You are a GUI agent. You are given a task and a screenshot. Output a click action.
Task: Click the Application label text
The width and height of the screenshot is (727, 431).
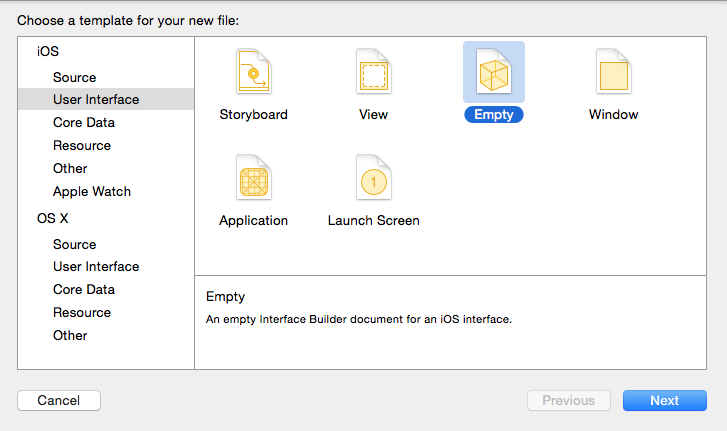[x=254, y=221]
